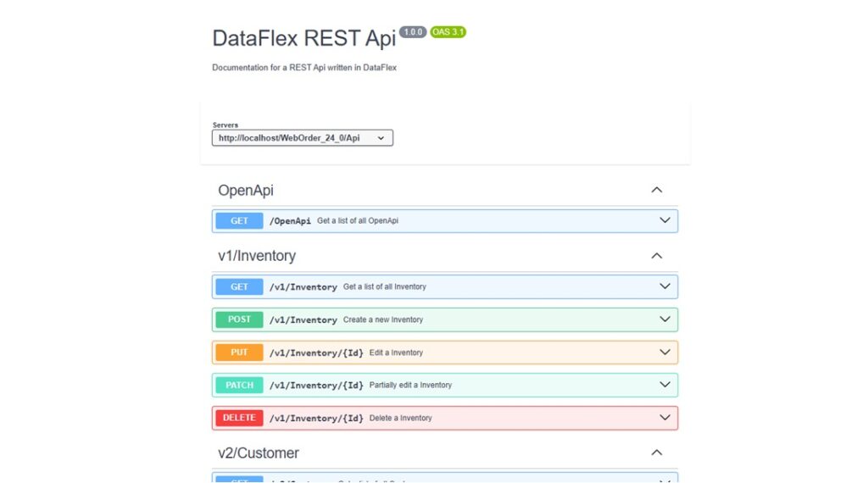Click the PATCH method badge
Screen dimensions: 868x483
240,386
